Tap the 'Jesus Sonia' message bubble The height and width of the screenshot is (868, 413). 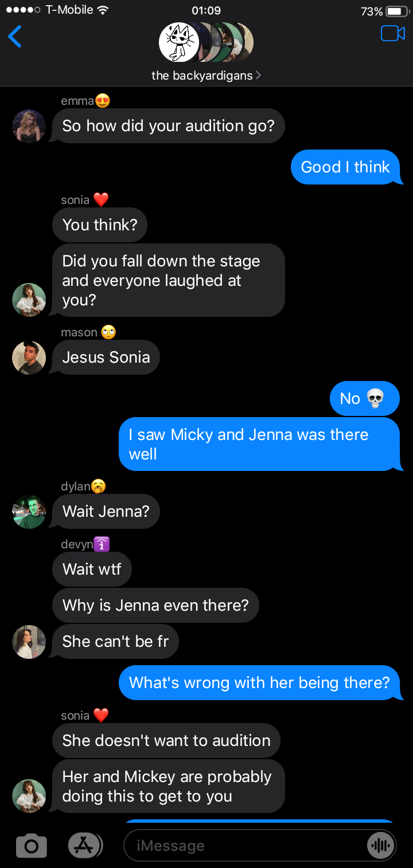pyautogui.click(x=106, y=358)
